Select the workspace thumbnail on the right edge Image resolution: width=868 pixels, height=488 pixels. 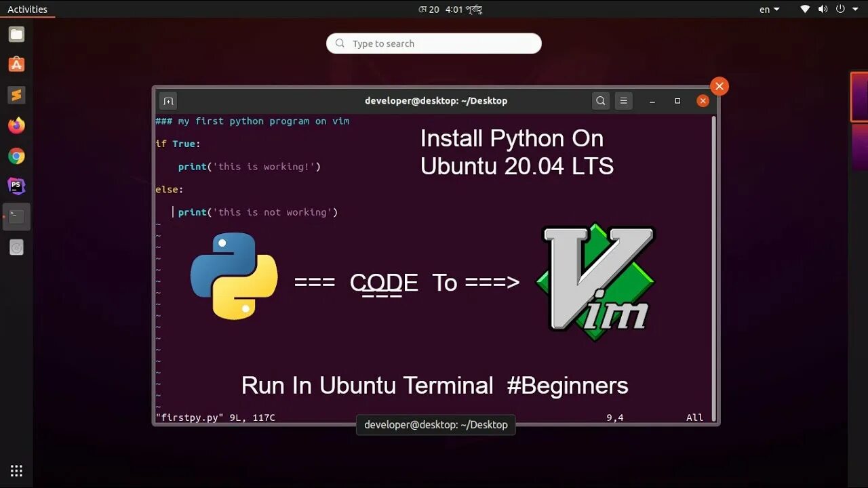coord(859,97)
